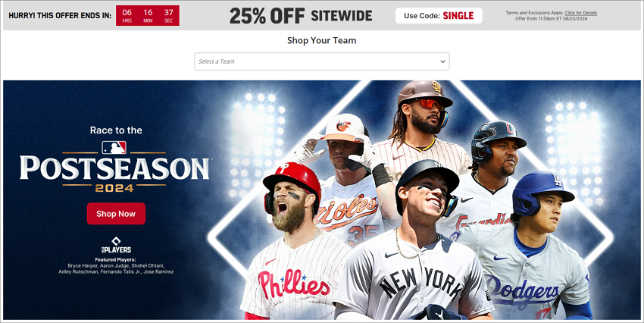644x323 pixels.
Task: Click the Featured Players list text
Action: [x=116, y=266]
